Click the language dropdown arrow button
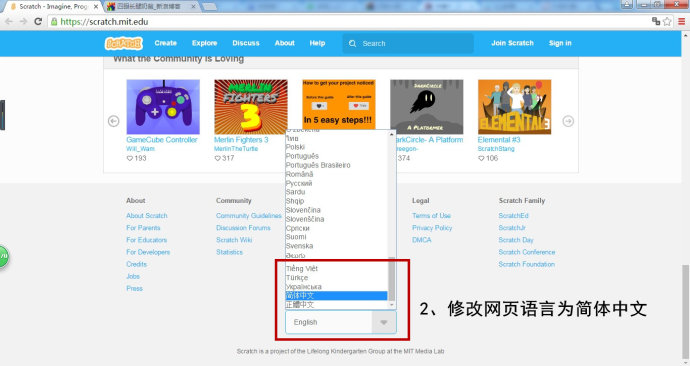Image resolution: width=690 pixels, height=366 pixels. (384, 322)
